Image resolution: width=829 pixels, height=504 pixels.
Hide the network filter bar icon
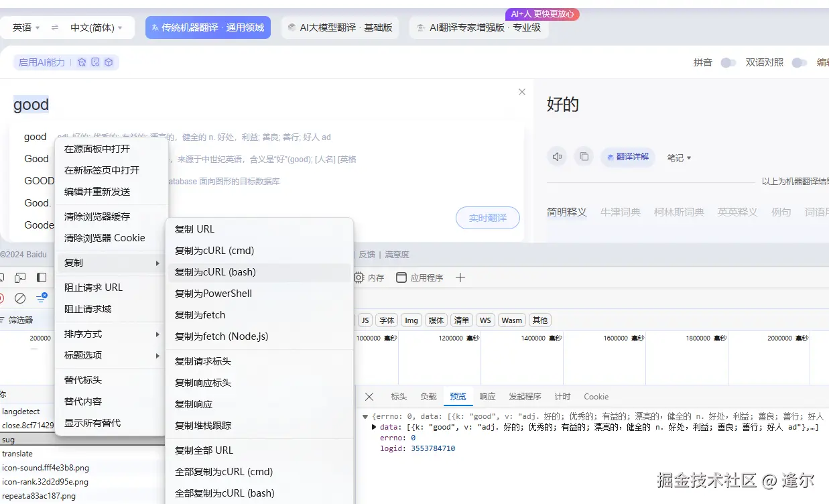point(42,298)
